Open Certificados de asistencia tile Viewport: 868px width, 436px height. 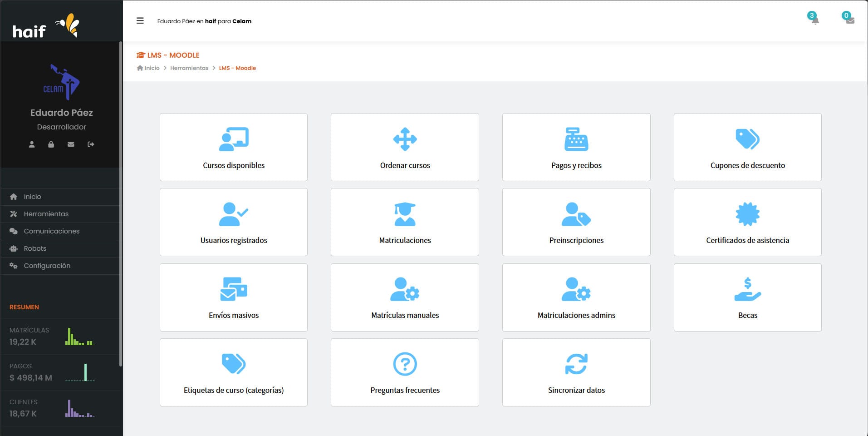coord(747,222)
